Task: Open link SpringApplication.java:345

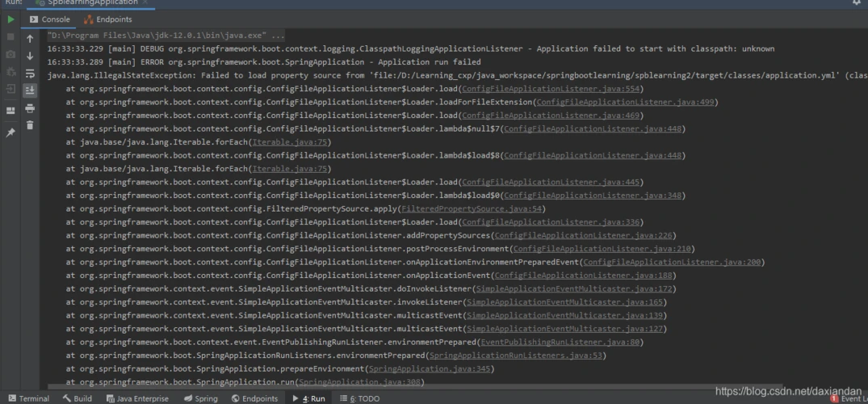Action: pyautogui.click(x=430, y=368)
